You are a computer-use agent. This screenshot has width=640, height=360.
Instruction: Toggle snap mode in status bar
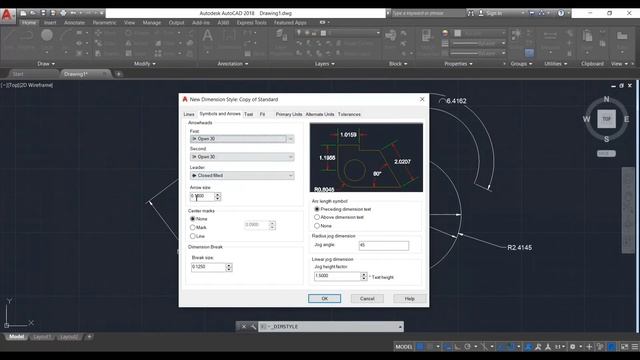(430, 347)
